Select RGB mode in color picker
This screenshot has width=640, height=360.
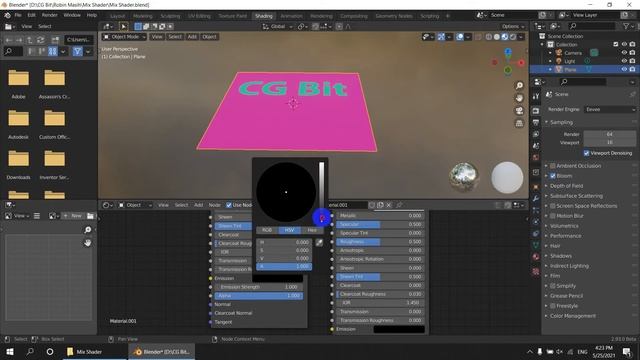(x=267, y=230)
